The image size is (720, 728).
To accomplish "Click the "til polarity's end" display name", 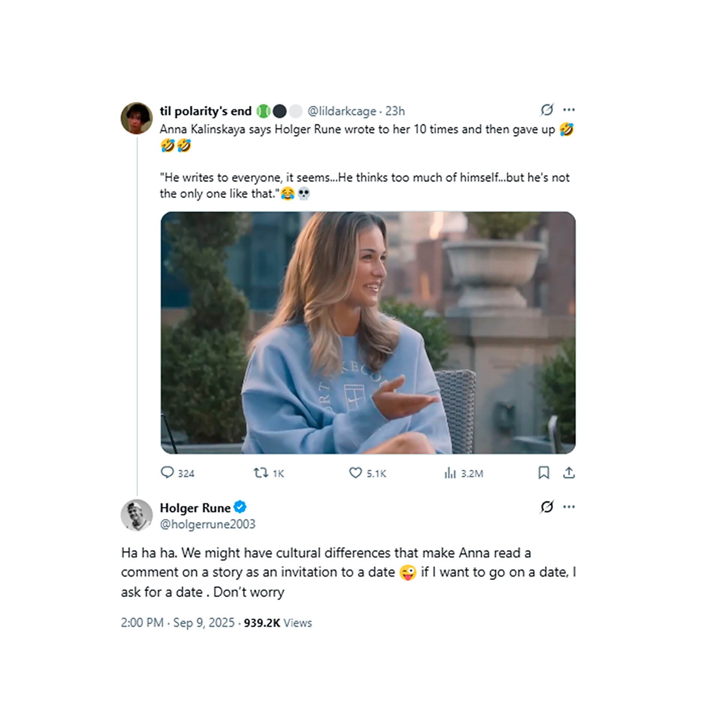I will [205, 111].
